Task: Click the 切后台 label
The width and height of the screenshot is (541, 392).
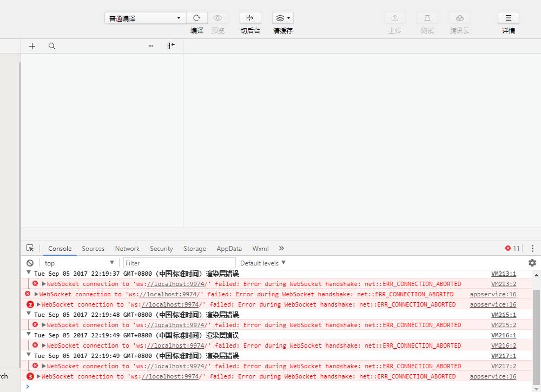Action: click(250, 31)
